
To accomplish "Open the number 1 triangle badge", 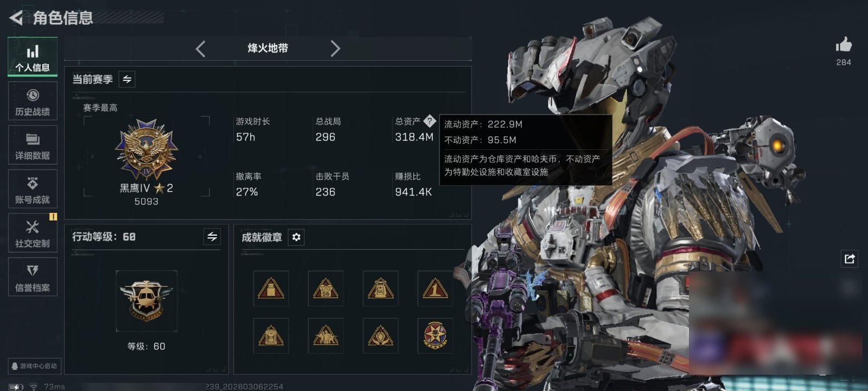I will point(435,288).
